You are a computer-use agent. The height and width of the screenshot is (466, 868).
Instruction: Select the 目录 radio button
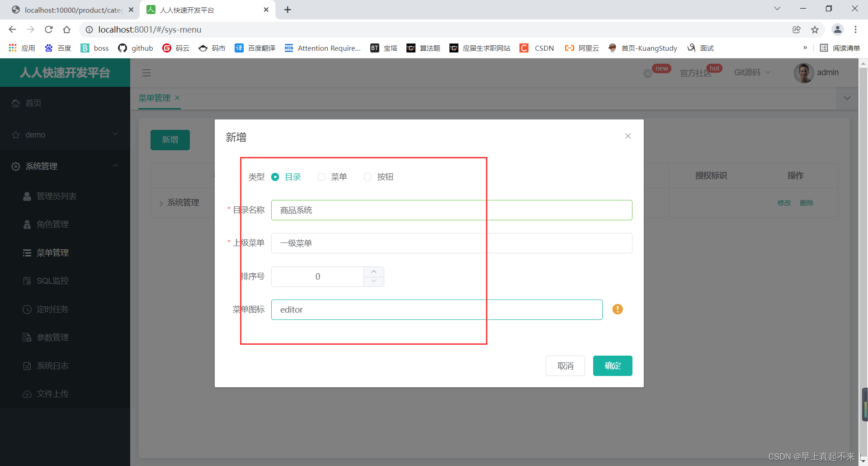[275, 177]
